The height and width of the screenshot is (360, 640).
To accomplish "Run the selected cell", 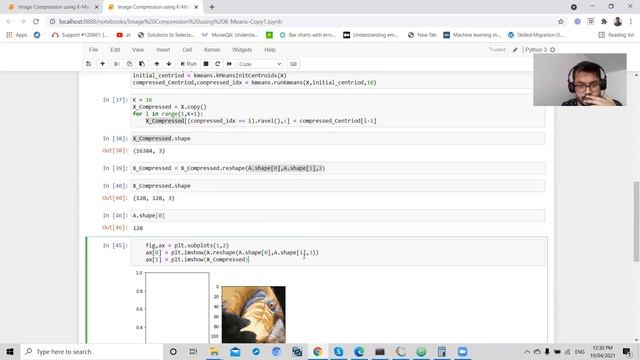I will coord(189,64).
